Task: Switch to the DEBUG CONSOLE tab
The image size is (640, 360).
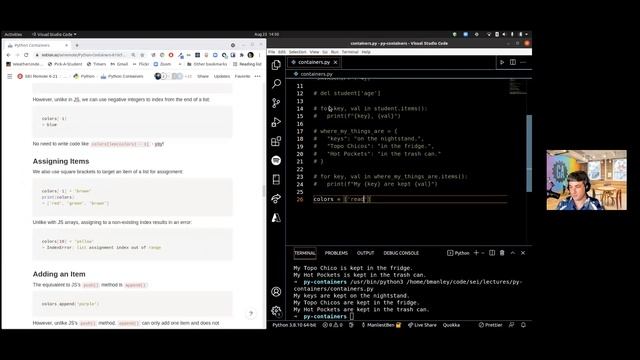Action: 401,253
